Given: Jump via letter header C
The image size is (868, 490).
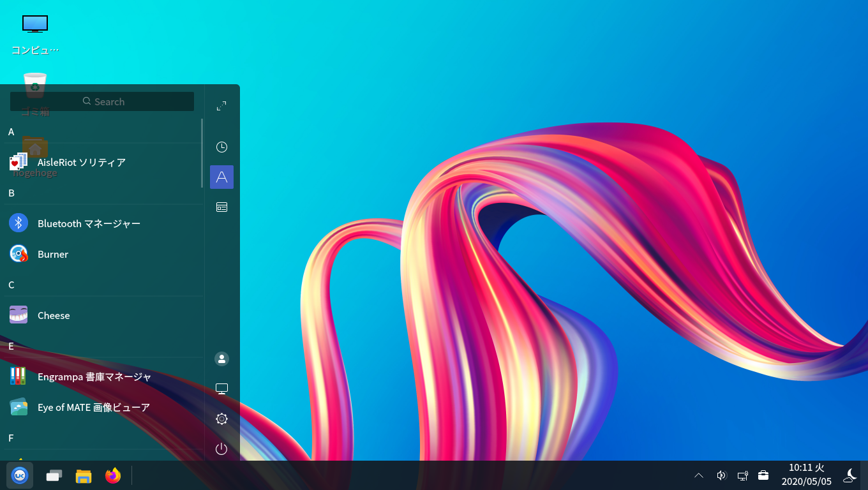Looking at the screenshot, I should point(11,285).
